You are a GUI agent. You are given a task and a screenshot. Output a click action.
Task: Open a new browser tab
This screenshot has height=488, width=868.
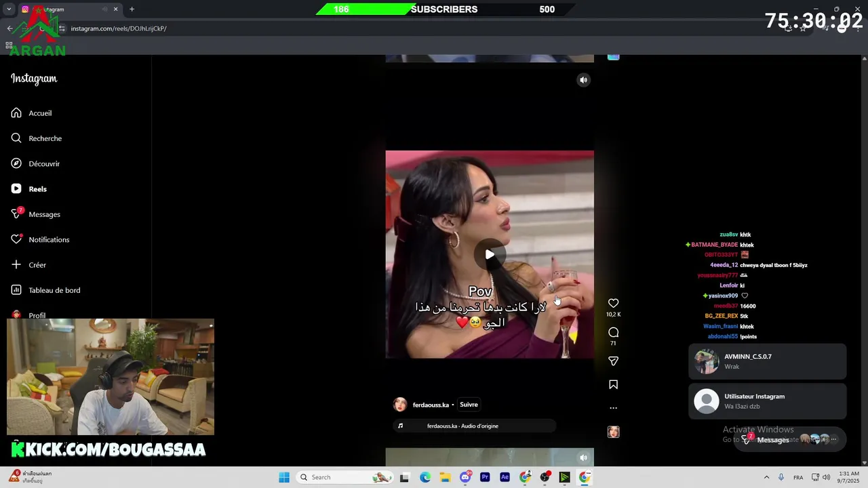[x=132, y=9]
